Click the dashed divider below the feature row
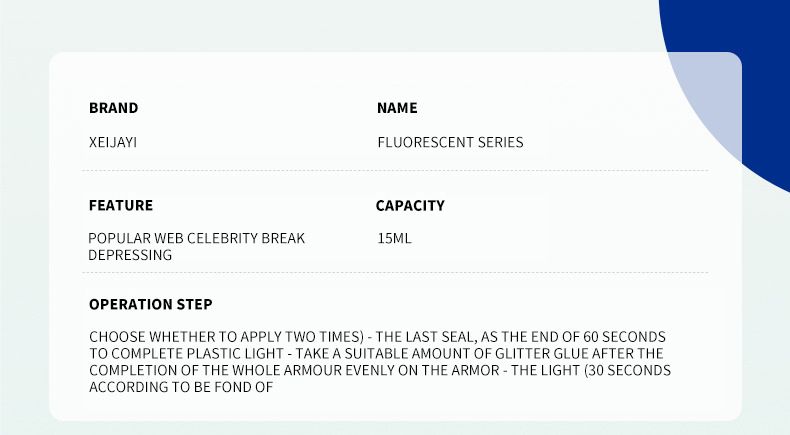The width and height of the screenshot is (790, 435). click(x=398, y=273)
